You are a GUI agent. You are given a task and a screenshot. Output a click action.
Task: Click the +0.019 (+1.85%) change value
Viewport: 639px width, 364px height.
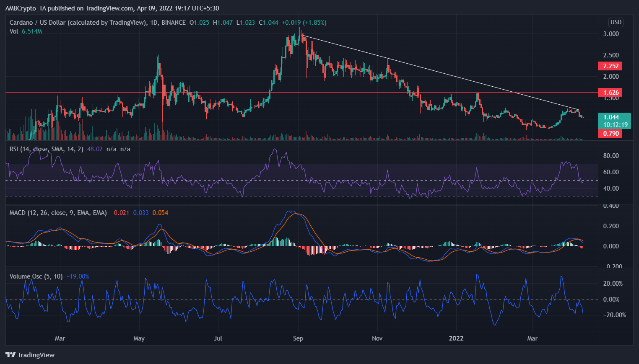point(304,23)
